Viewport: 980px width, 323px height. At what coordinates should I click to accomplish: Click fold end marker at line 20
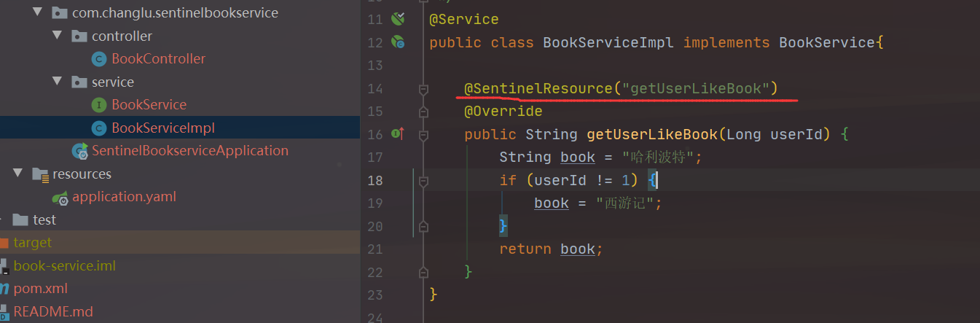point(423,226)
